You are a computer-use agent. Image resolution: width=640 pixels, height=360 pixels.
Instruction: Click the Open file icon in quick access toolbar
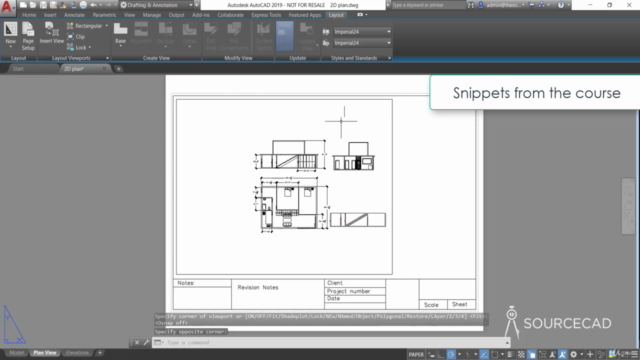coord(33,5)
